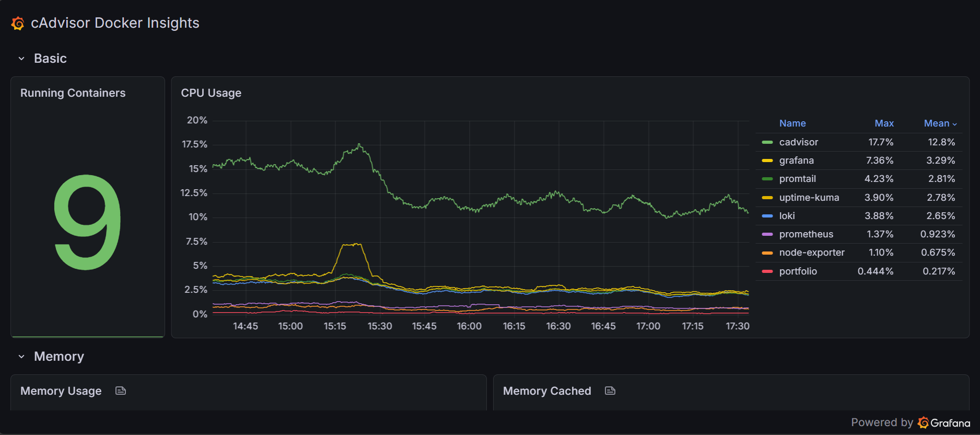Open the Memory Usage panel description icon
980x435 pixels.
(121, 391)
